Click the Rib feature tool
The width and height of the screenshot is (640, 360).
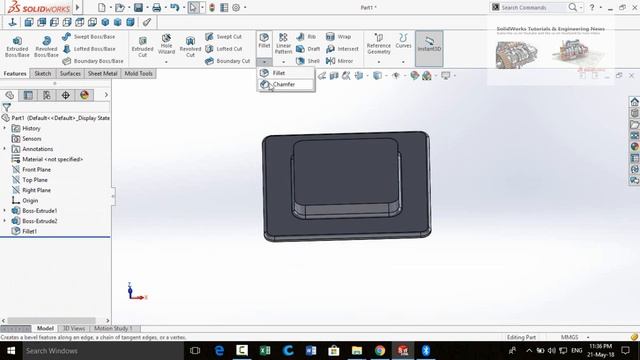[306, 37]
